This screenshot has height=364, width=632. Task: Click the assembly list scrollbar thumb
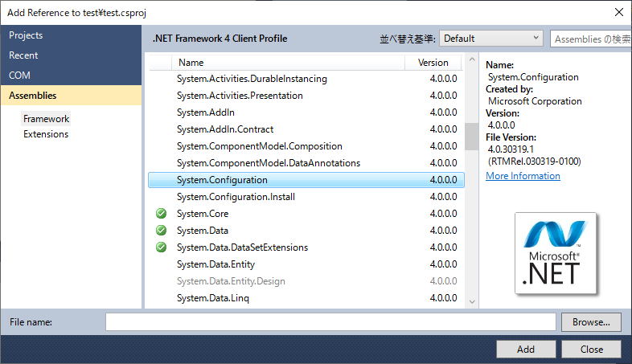pyautogui.click(x=471, y=137)
